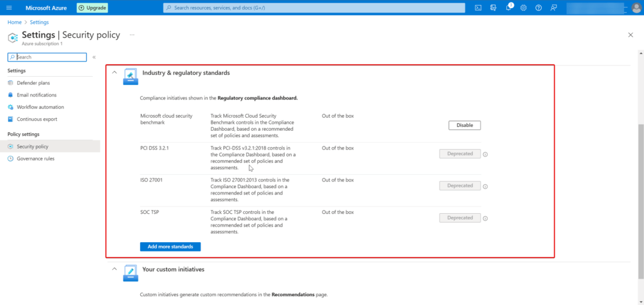The image size is (644, 305).
Task: Open Cloud Shell from the top bar
Action: (478, 8)
